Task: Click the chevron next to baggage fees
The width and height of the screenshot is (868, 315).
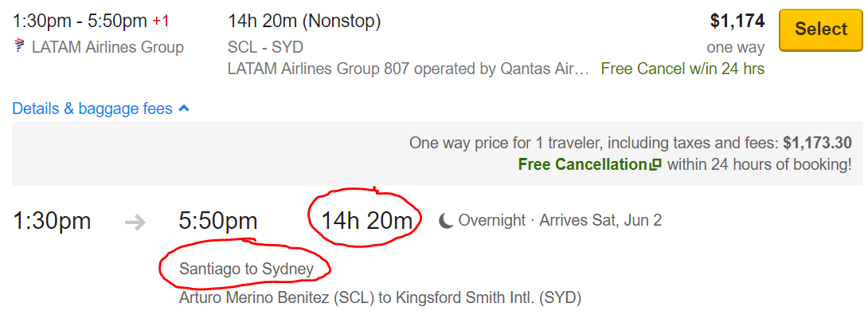Action: [184, 108]
